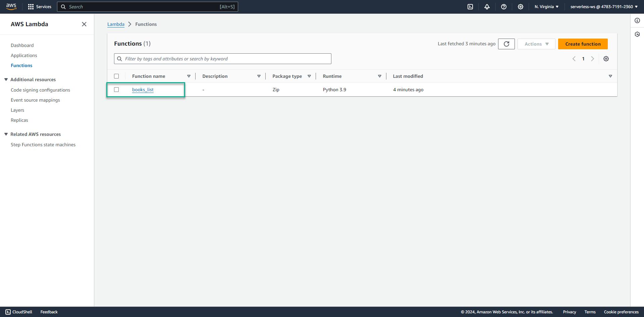Open the notifications bell
The width and height of the screenshot is (644, 317).
pyautogui.click(x=487, y=7)
